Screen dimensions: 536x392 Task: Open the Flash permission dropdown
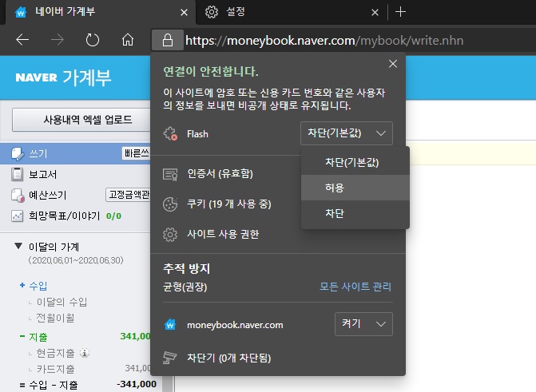coord(346,133)
